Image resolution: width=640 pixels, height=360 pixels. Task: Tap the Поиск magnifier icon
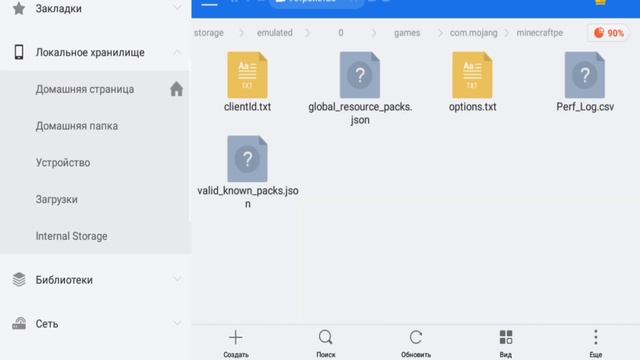325,338
